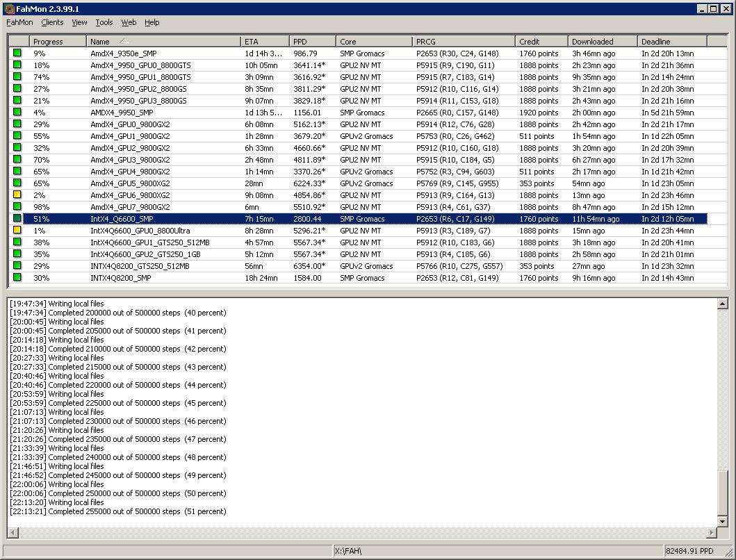Click status icon of AmdX4_GPU2_9800GX2 row
The image size is (736, 560).
[x=17, y=147]
